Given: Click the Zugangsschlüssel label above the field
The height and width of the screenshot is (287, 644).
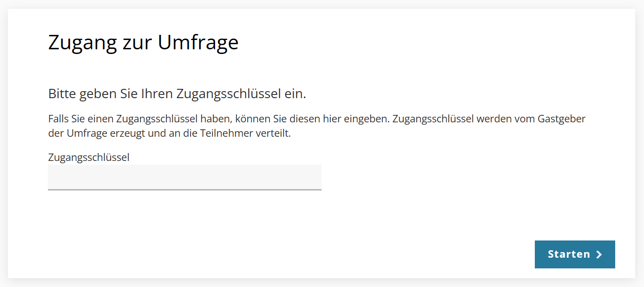Looking at the screenshot, I should click(89, 157).
